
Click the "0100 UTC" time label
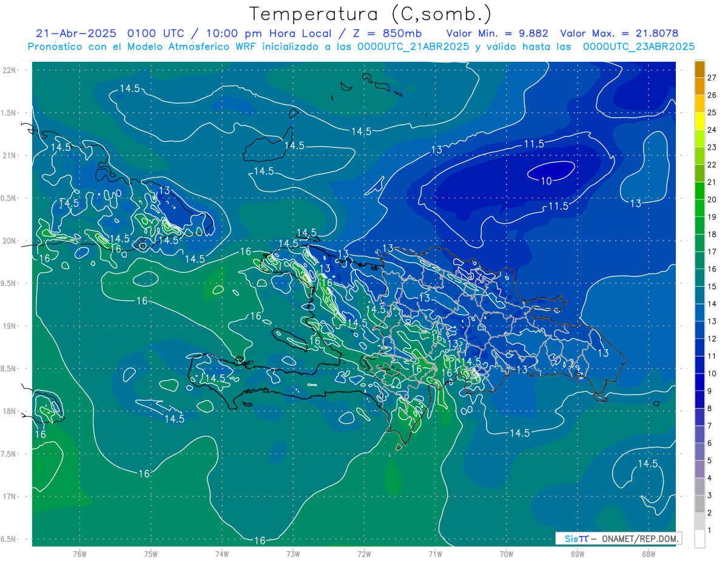(158, 33)
